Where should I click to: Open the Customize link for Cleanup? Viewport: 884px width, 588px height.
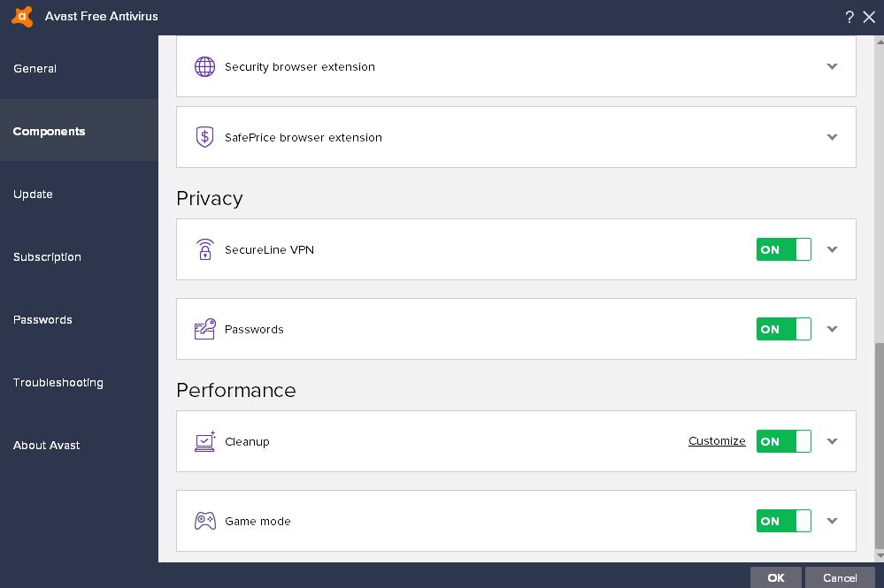(717, 441)
